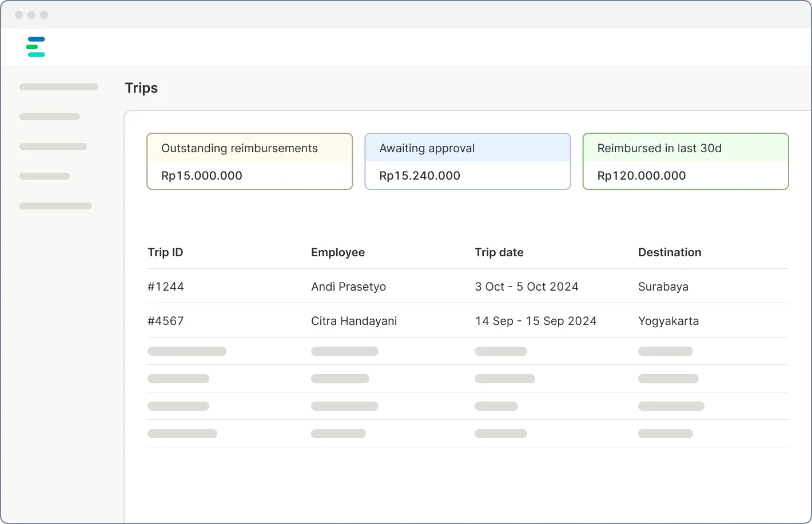Sort by the Trip date column header

pos(499,252)
